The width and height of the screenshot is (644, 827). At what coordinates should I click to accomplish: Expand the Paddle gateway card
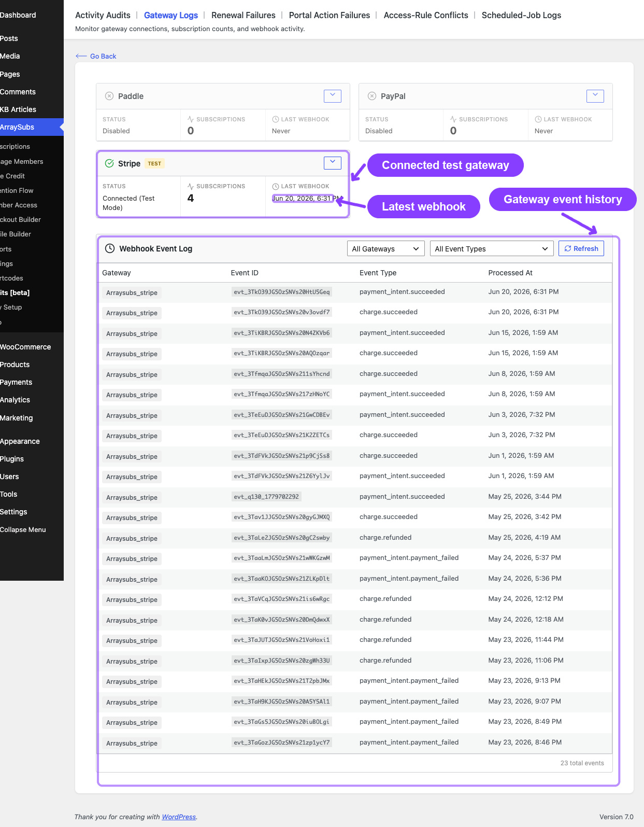point(333,96)
